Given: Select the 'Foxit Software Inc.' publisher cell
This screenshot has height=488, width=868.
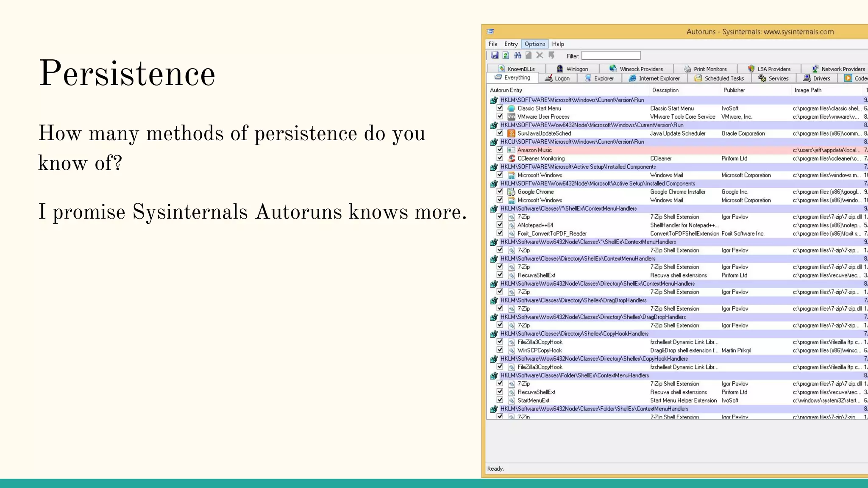Looking at the screenshot, I should click(x=743, y=233).
